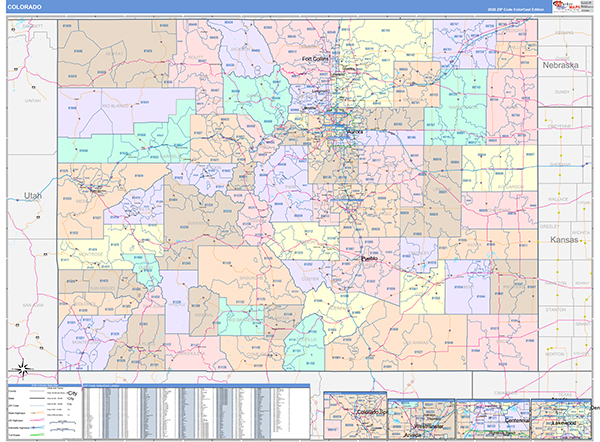Click the MOFFAT county label
Image resolution: width=600 pixels, height=442 pixels.
tap(114, 54)
